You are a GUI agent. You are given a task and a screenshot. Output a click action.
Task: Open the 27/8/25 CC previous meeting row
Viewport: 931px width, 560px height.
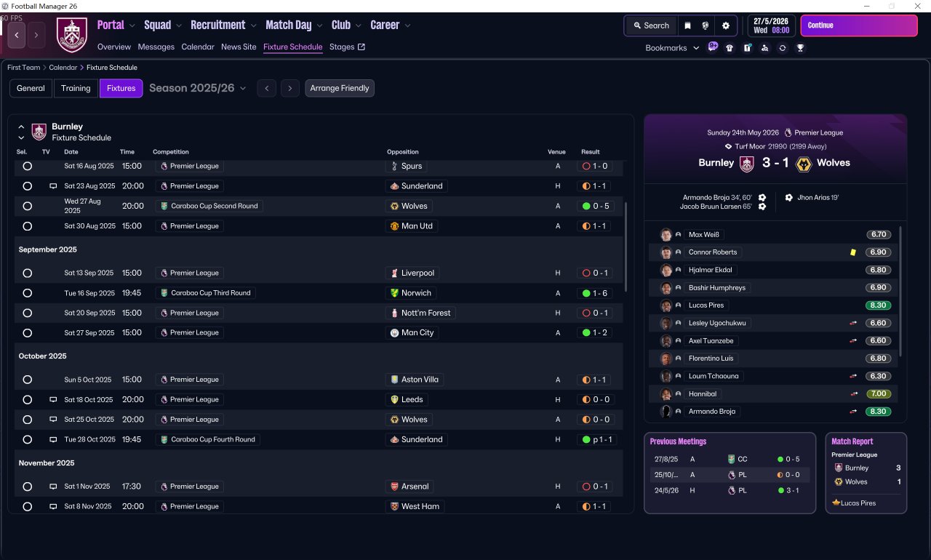pyautogui.click(x=730, y=460)
